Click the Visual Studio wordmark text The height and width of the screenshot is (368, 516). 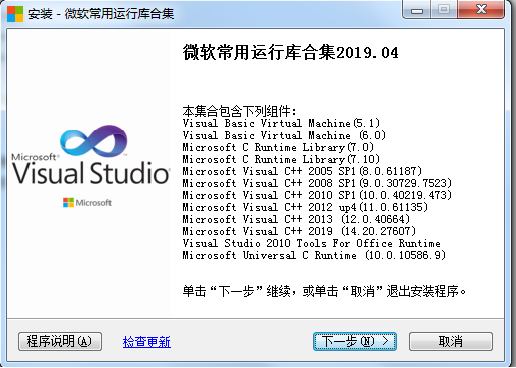click(91, 173)
